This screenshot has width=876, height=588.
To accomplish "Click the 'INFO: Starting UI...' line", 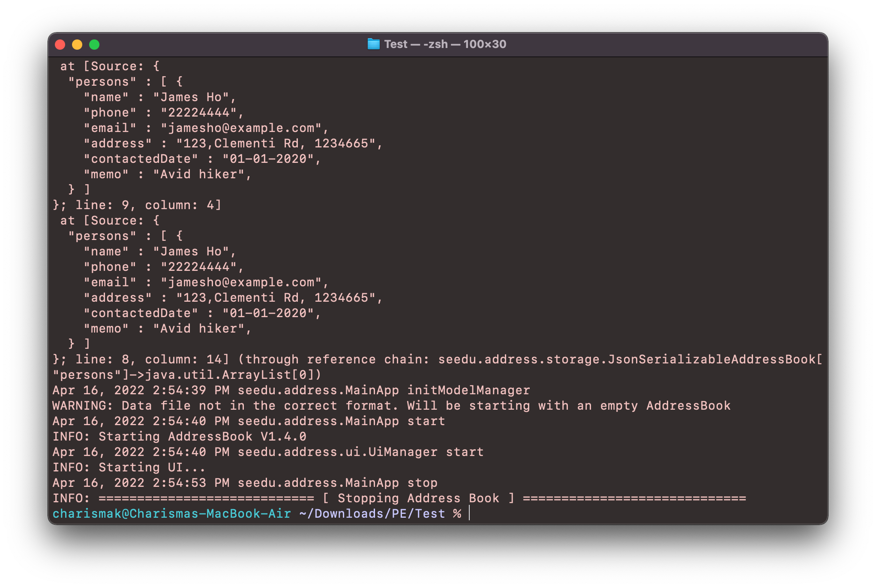I will coord(129,467).
